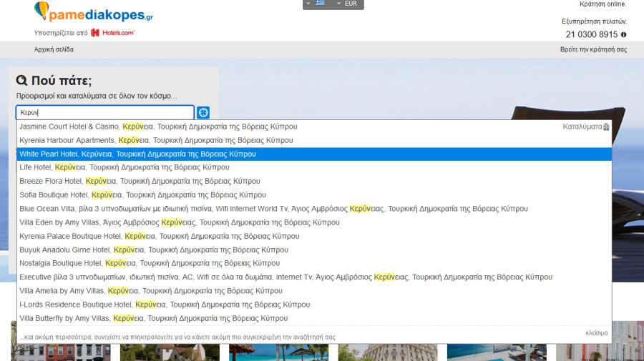Select Kyrenia Palace Boutique Hotel suggestion

pos(314,237)
